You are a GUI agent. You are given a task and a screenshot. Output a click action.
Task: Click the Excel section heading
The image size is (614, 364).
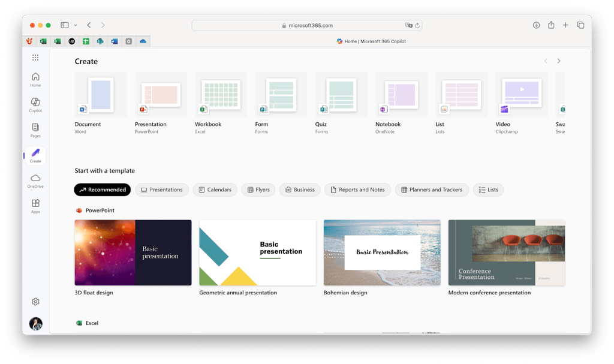[92, 323]
